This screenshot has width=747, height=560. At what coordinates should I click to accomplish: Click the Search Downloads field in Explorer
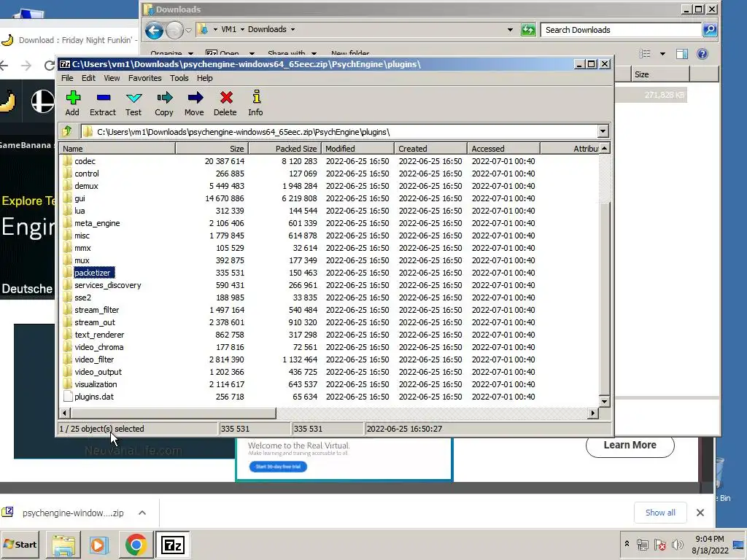[x=621, y=29]
